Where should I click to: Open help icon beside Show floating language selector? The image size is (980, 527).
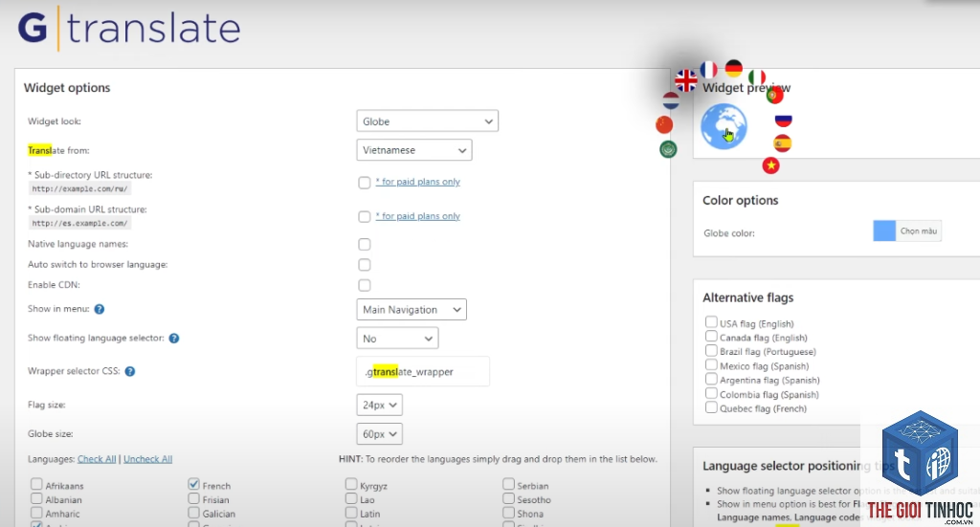coord(174,339)
